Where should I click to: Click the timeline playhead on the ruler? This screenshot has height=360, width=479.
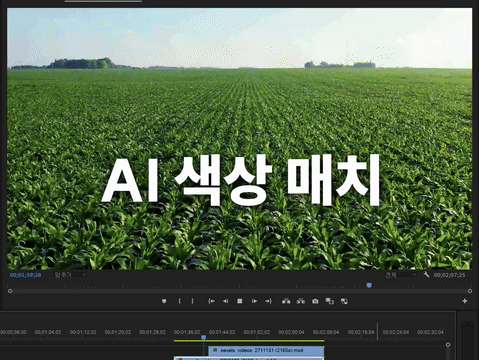(203, 337)
